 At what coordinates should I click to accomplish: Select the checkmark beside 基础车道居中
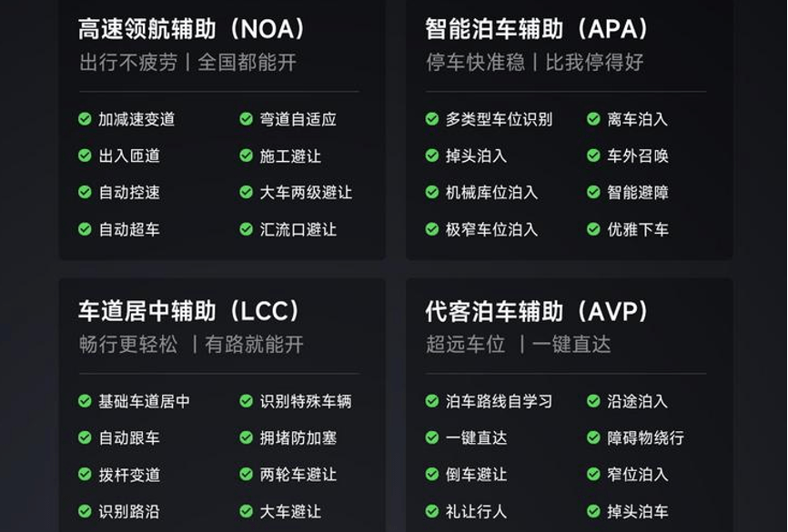pyautogui.click(x=85, y=401)
